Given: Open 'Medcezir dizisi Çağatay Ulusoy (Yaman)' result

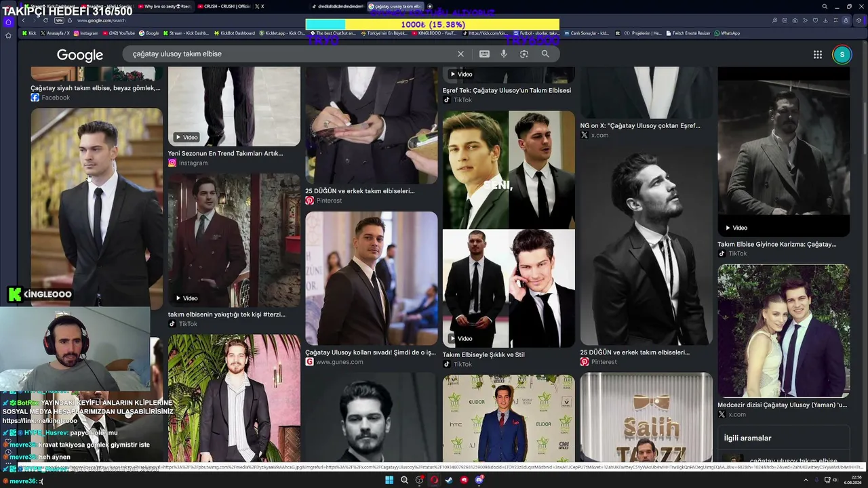Looking at the screenshot, I should 783,405.
